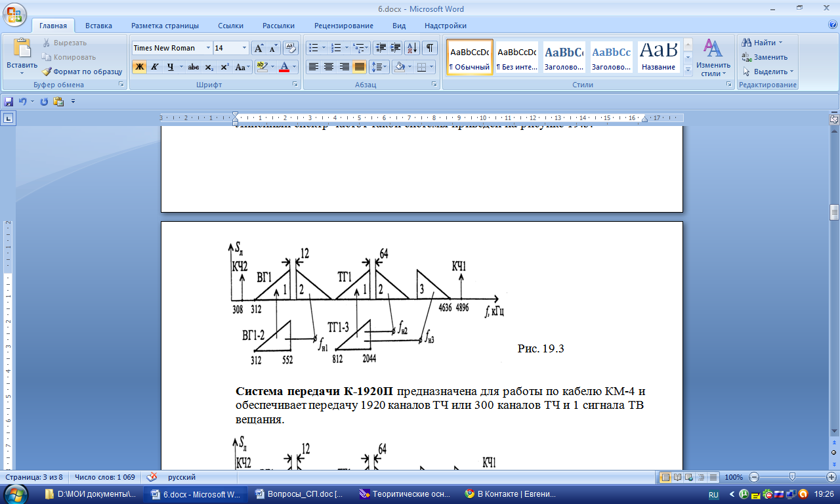Image resolution: width=840 pixels, height=504 pixels.
Task: Decrease paragraph indent
Action: point(381,48)
